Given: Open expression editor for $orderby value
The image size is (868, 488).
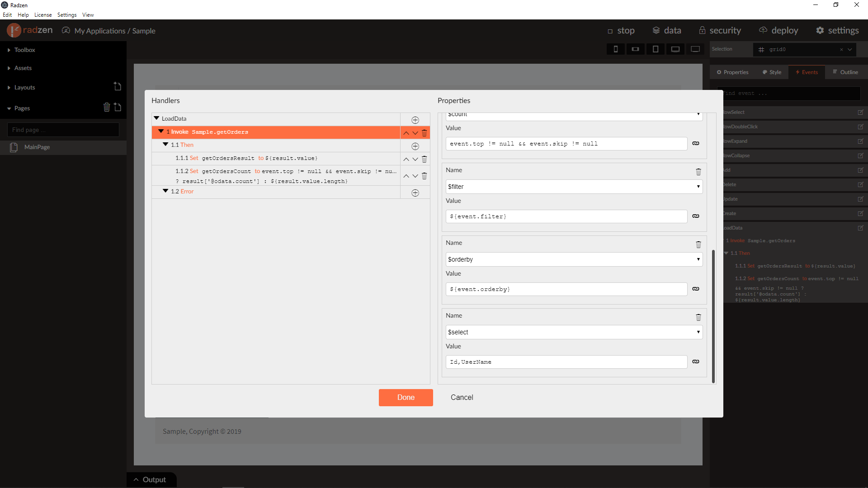Looking at the screenshot, I should click(x=696, y=289).
